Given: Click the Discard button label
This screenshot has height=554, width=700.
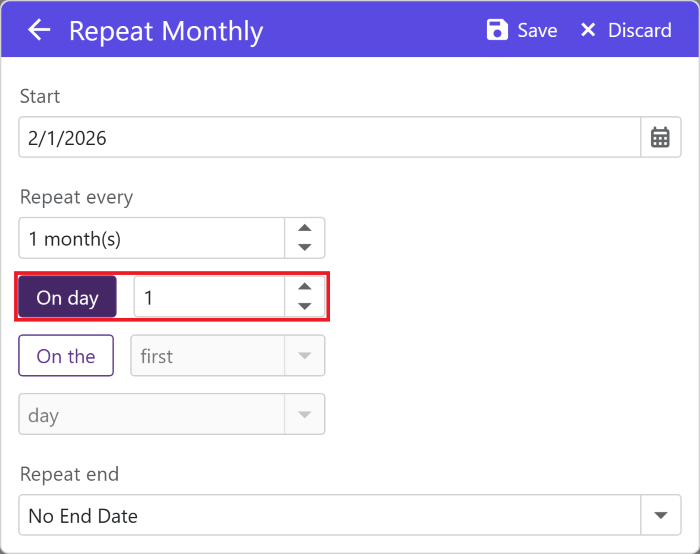Looking at the screenshot, I should pyautogui.click(x=640, y=30).
